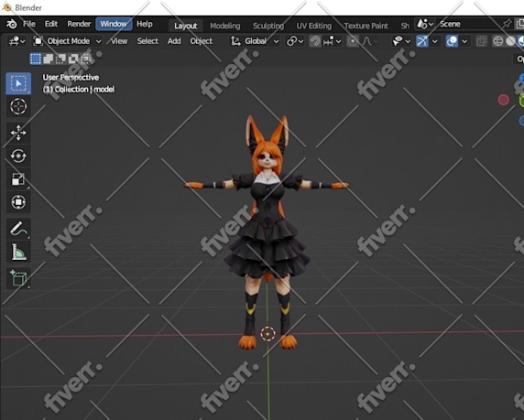The height and width of the screenshot is (420, 524).
Task: Choose Extend selection mode
Action: coord(49,59)
